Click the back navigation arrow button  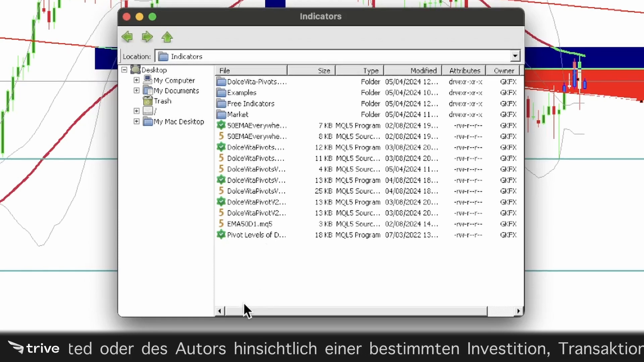coord(128,37)
